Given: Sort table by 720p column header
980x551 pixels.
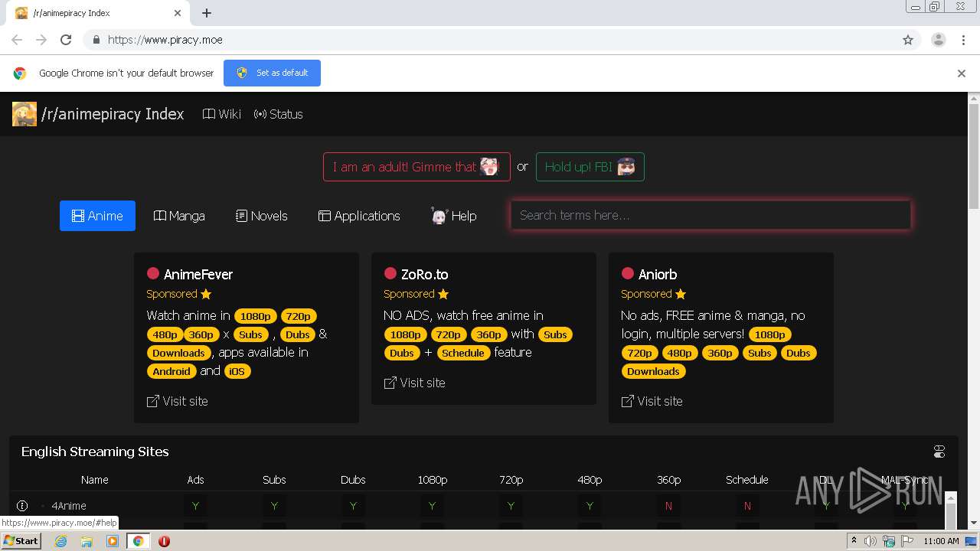Looking at the screenshot, I should pos(511,480).
